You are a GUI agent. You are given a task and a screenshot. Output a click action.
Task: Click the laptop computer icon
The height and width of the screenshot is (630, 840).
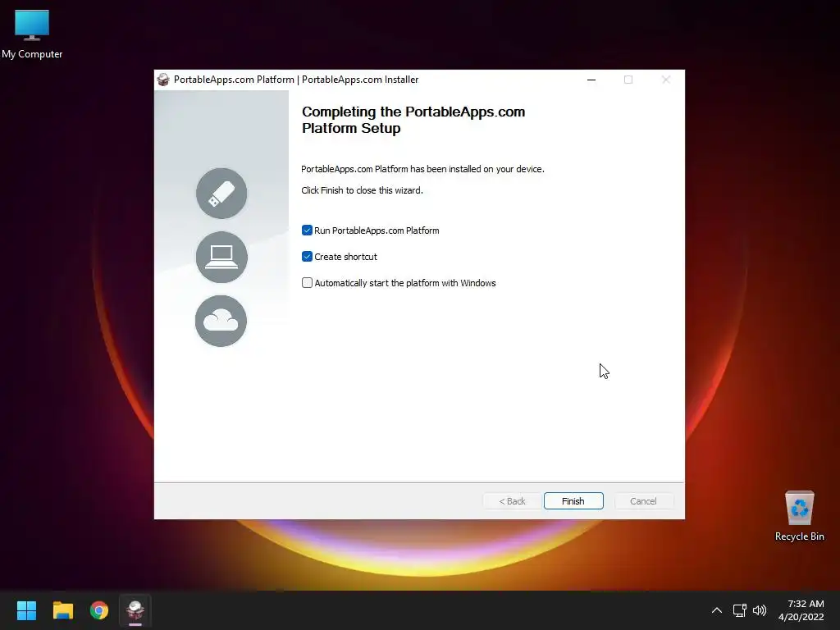click(221, 257)
